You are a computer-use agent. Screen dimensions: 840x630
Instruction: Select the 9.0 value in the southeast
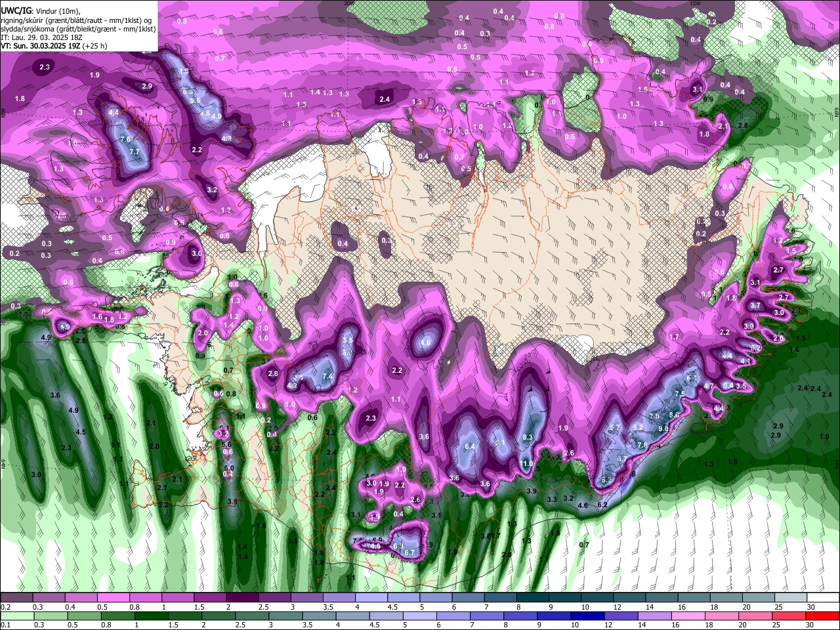tap(663, 429)
